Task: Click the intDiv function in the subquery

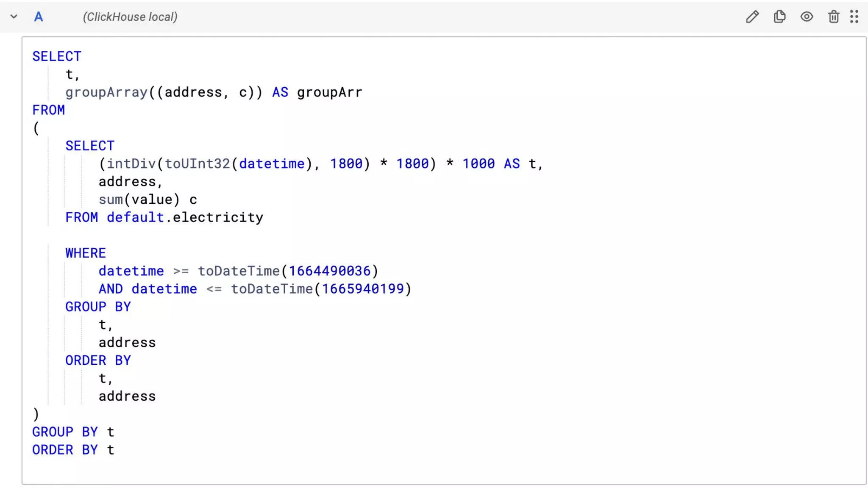Action: pos(131,164)
